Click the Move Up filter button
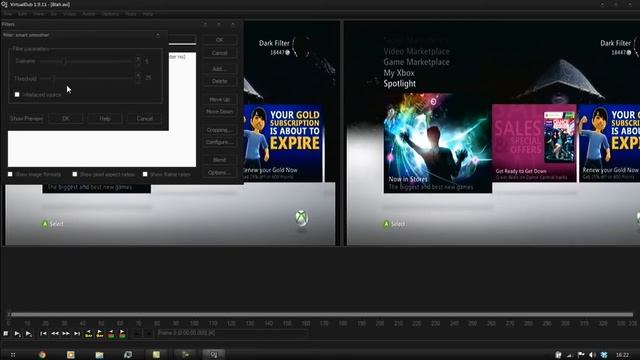 [220, 99]
